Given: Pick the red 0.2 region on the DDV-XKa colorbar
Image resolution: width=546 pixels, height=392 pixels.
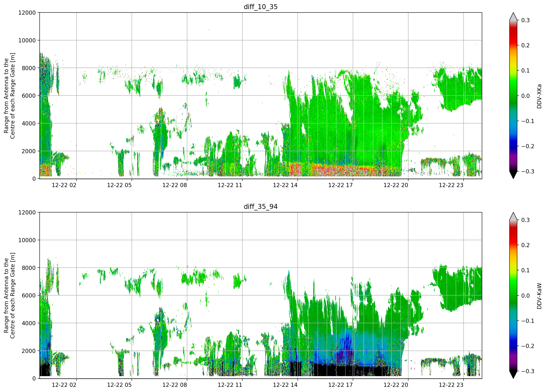Looking at the screenshot, I should click(x=513, y=45).
